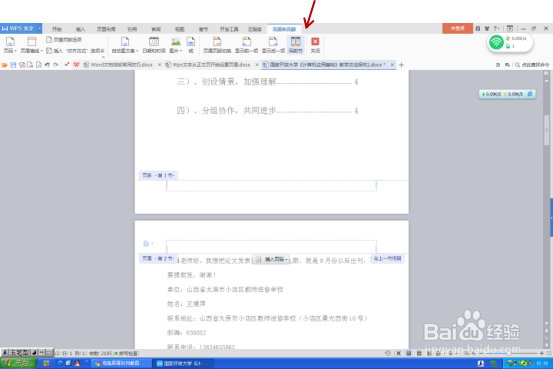This screenshot has height=369, width=553.
Task: Click the zoom slider handle in status bar
Action: (508, 353)
